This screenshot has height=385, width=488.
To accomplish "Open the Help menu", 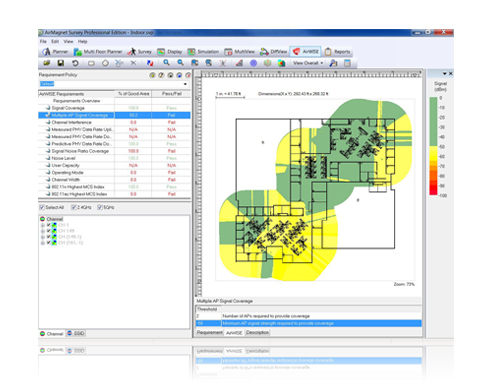I will [82, 41].
